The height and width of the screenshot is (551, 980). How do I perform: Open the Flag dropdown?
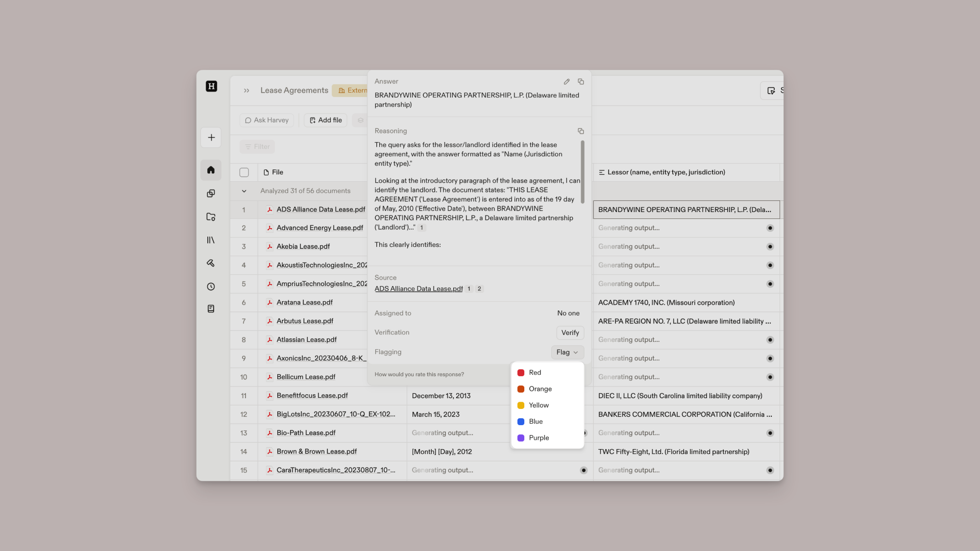[567, 352]
